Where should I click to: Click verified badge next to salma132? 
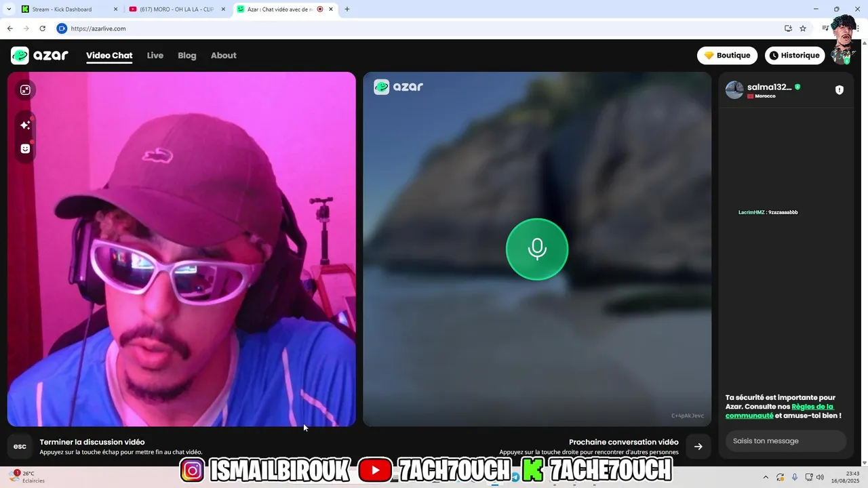click(797, 87)
